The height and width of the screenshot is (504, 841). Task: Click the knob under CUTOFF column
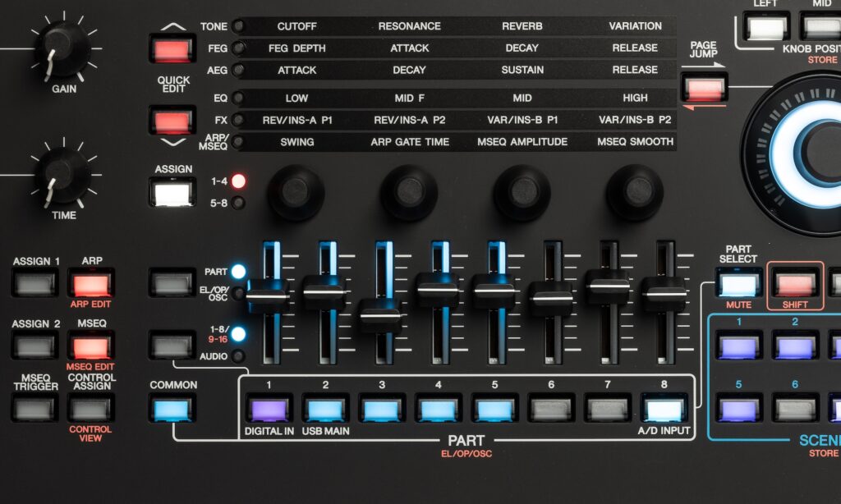296,191
